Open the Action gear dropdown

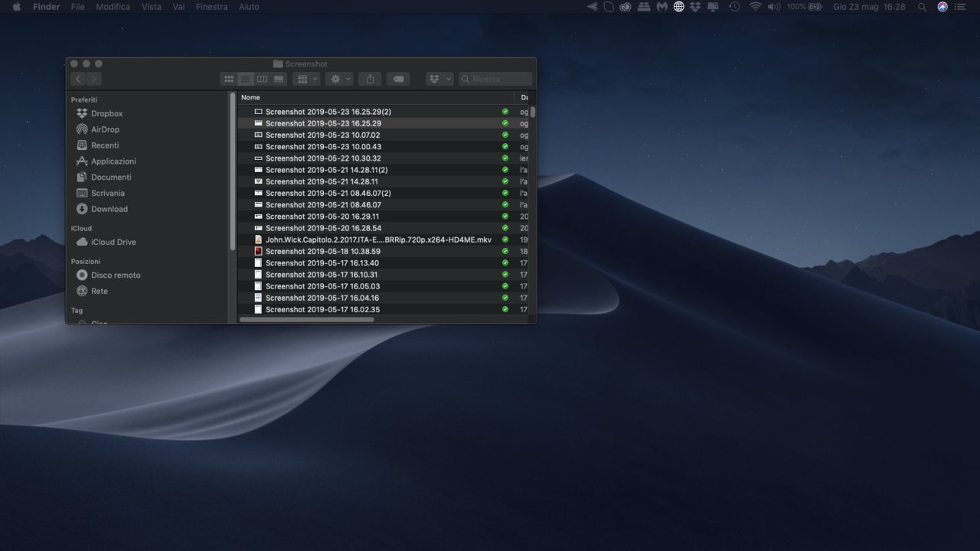pyautogui.click(x=339, y=79)
